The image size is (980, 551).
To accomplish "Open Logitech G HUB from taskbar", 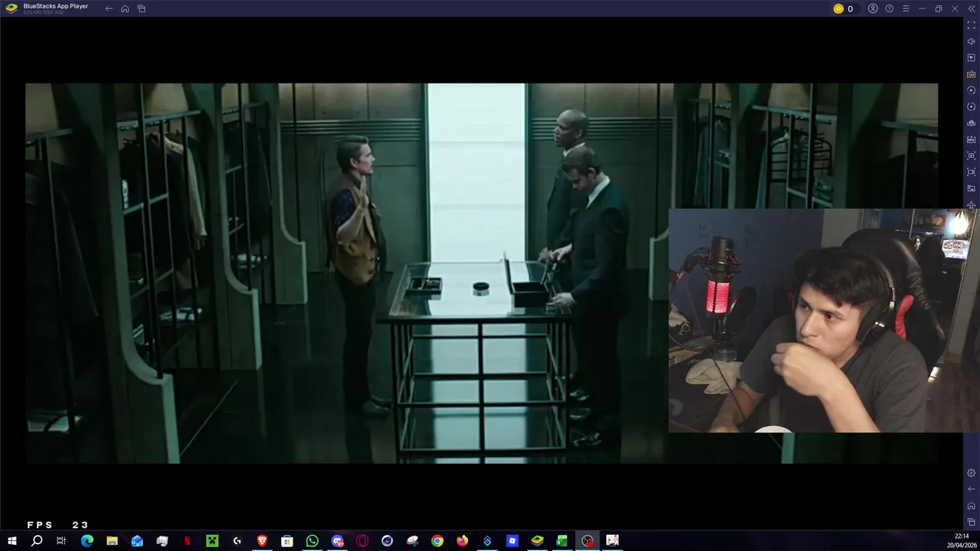I will pos(237,541).
